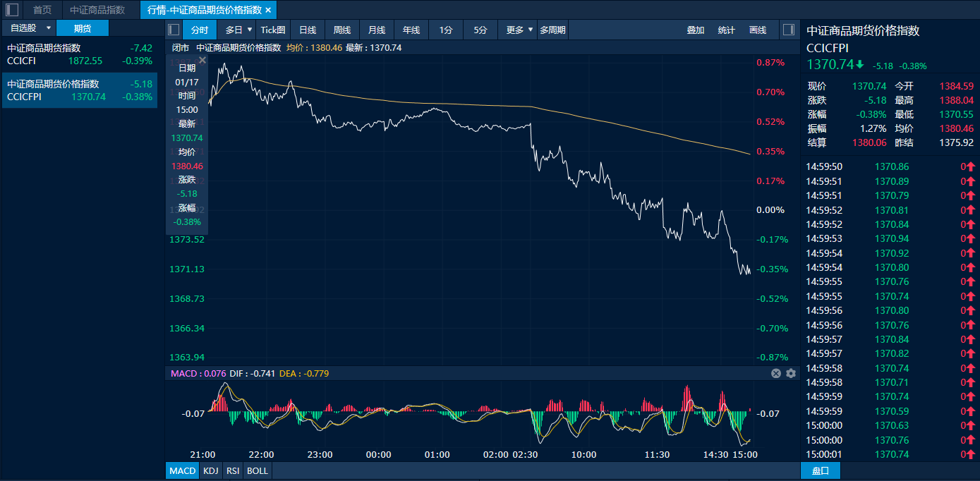Image resolution: width=980 pixels, height=481 pixels.
Task: Select the 期货 list tab
Action: coord(83,28)
